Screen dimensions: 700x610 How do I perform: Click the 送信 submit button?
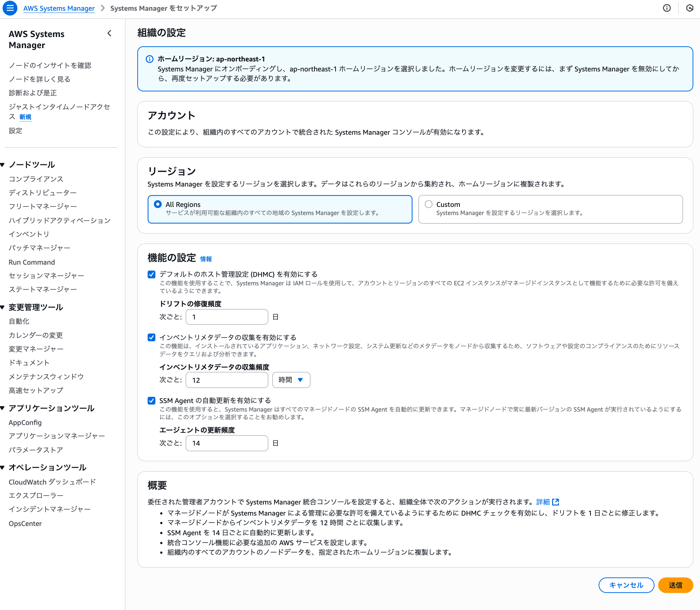675,585
